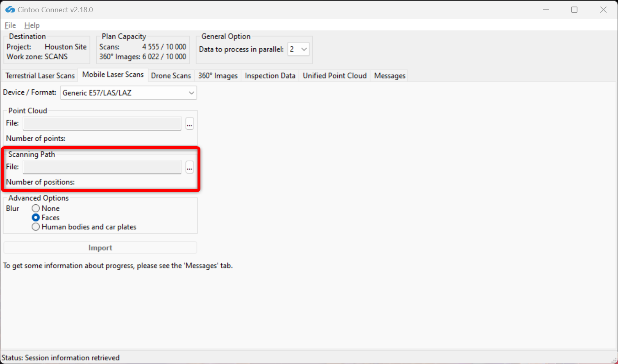Viewport: 618px width, 364px height.
Task: Go to the Drone Scans tab
Action: coord(171,76)
